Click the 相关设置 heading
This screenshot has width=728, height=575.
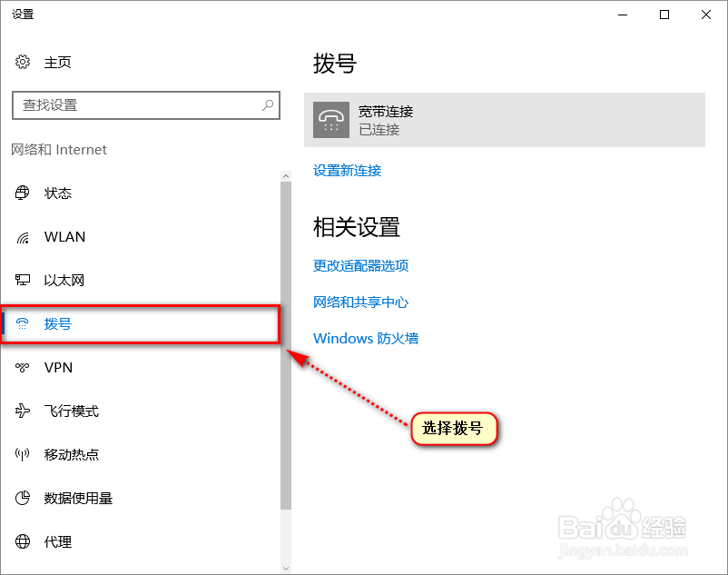(x=357, y=227)
